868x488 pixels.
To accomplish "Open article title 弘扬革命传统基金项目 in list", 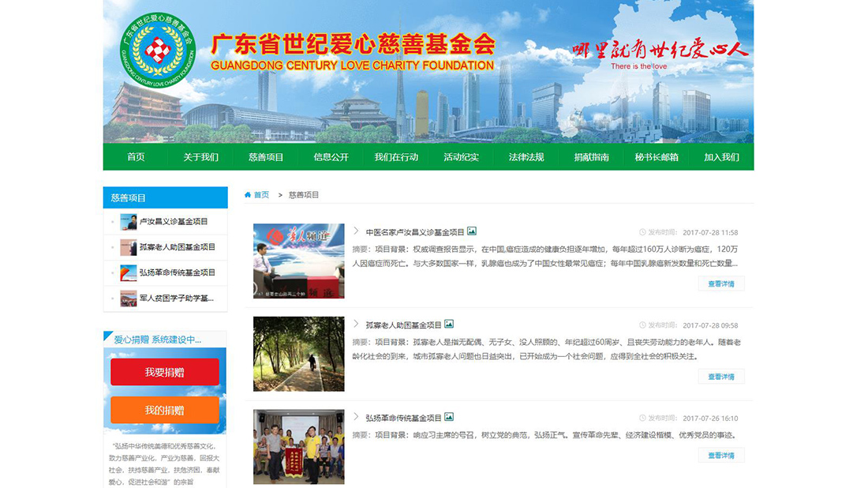I will (403, 419).
